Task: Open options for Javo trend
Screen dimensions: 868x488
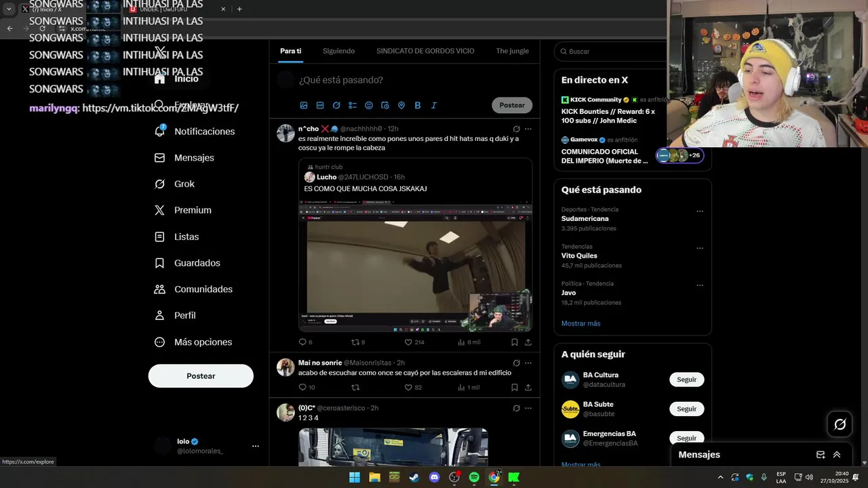Action: 700,285
